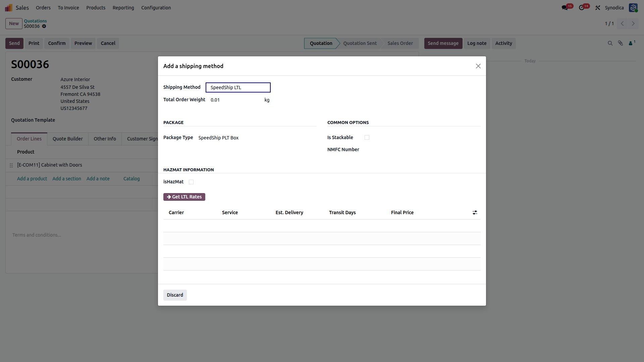
Task: Open the user avatar menu
Action: coord(633,8)
